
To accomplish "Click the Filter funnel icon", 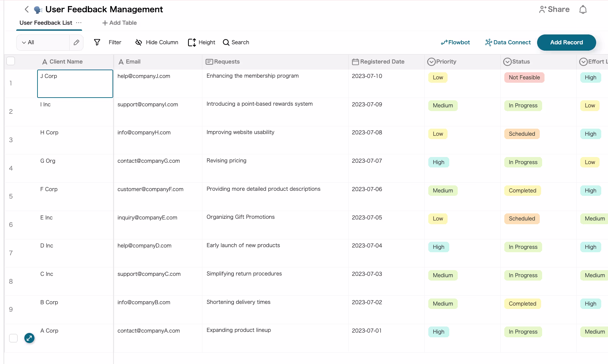I will point(97,43).
